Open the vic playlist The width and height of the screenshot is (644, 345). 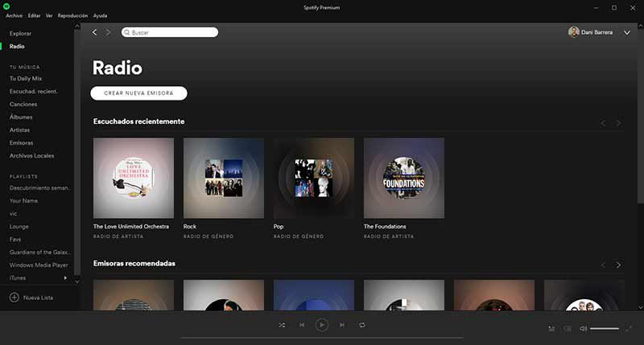click(x=13, y=214)
